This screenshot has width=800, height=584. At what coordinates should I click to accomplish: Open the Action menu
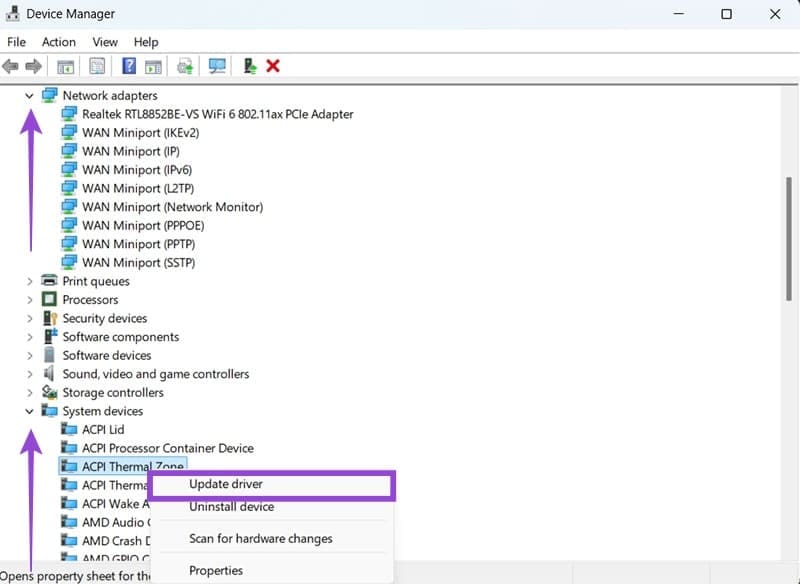58,42
